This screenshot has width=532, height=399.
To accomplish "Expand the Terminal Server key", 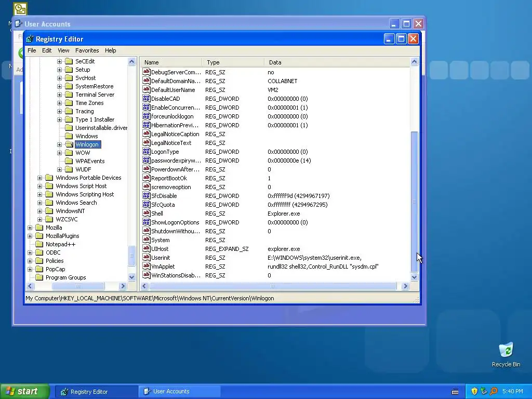I will point(59,95).
